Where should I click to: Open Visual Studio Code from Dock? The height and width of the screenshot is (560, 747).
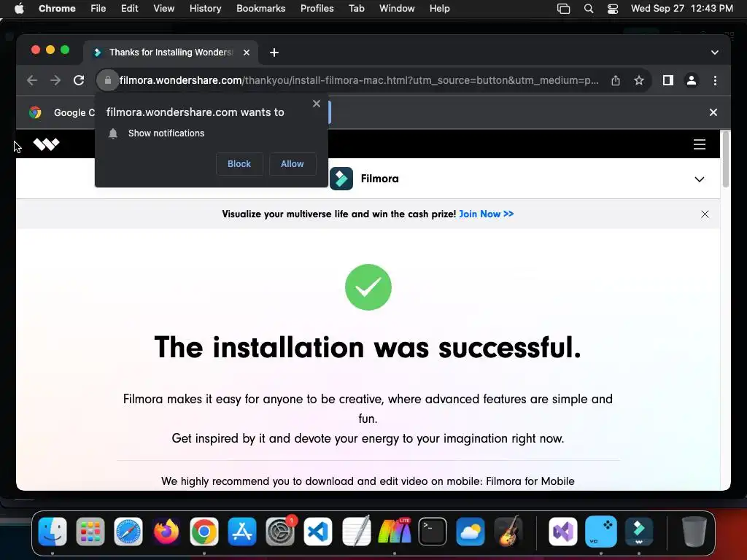[x=318, y=531]
